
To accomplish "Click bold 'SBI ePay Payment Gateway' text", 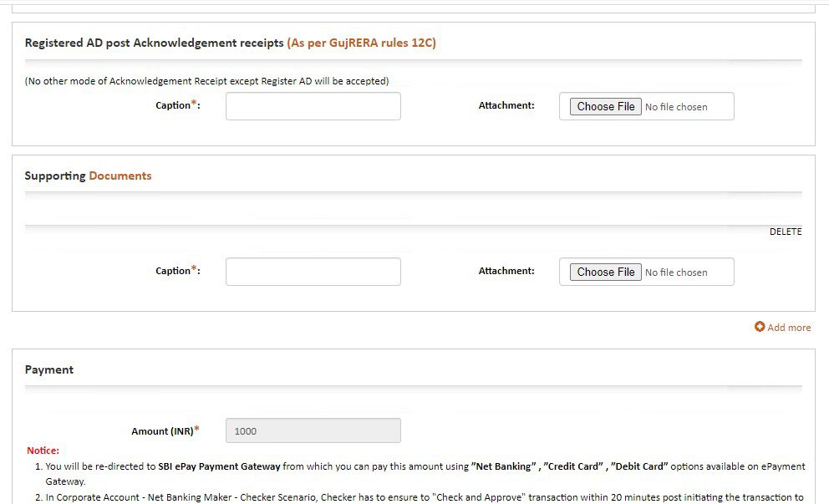I will coord(219,466).
